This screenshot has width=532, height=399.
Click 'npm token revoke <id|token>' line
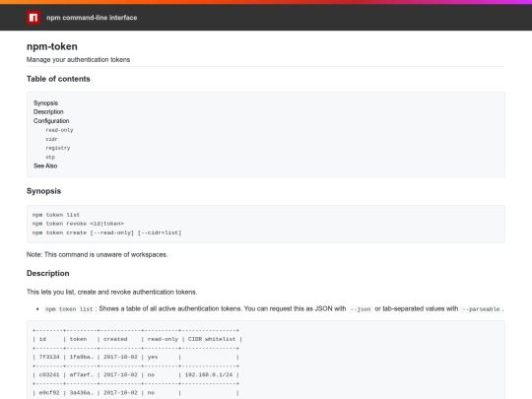[78, 224]
